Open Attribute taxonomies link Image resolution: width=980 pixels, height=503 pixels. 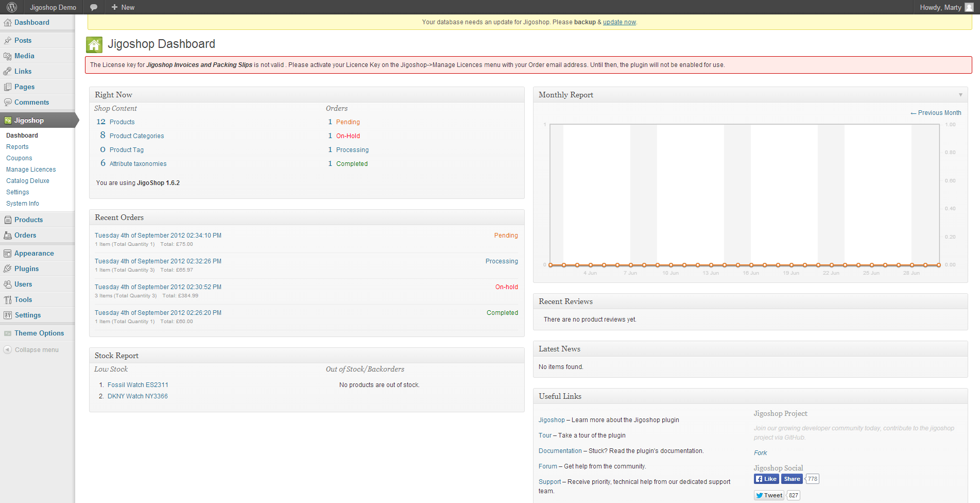138,164
